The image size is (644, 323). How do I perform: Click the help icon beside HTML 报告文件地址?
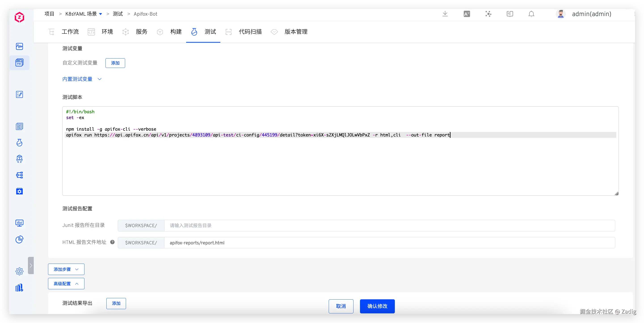[112, 242]
